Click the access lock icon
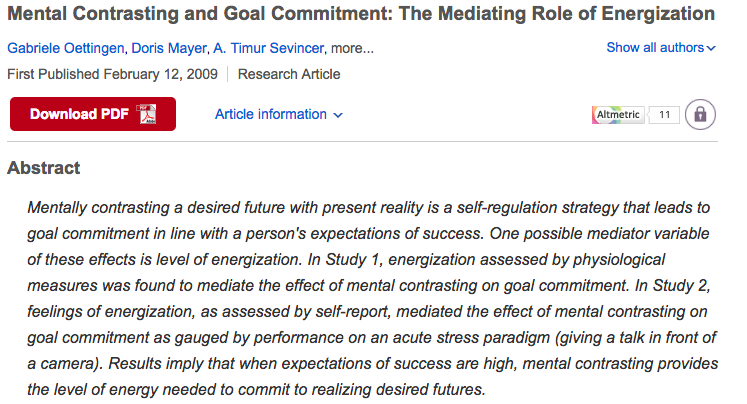 click(x=700, y=114)
